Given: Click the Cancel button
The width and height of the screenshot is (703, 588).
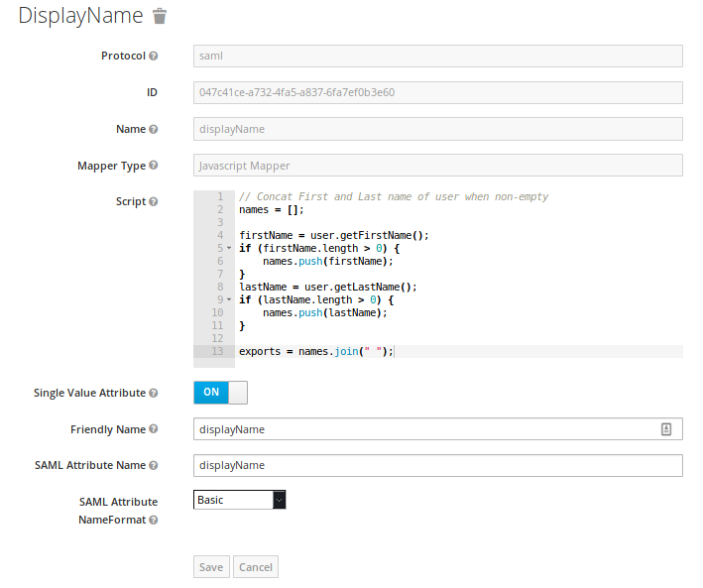Looking at the screenshot, I should (x=256, y=567).
